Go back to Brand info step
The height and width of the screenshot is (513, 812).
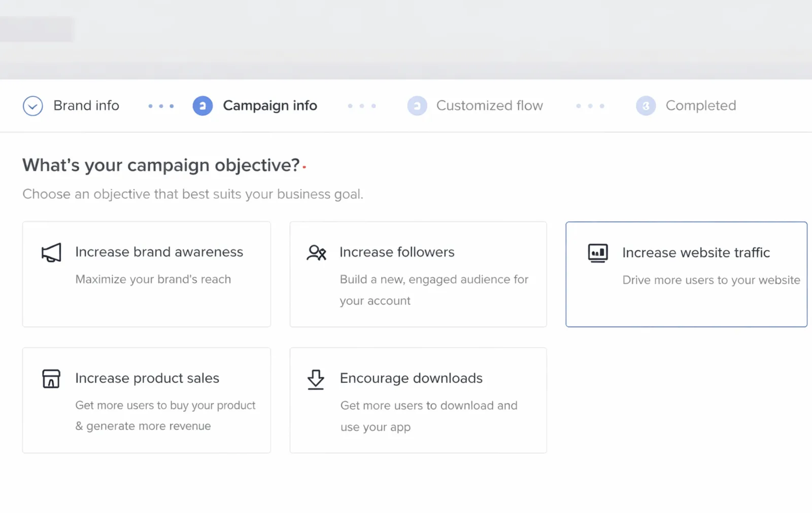pos(86,106)
